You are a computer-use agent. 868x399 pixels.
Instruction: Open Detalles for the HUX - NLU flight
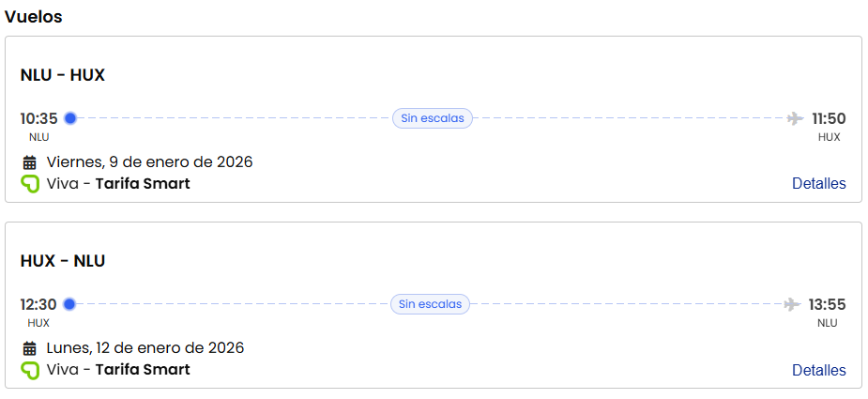[x=818, y=370]
